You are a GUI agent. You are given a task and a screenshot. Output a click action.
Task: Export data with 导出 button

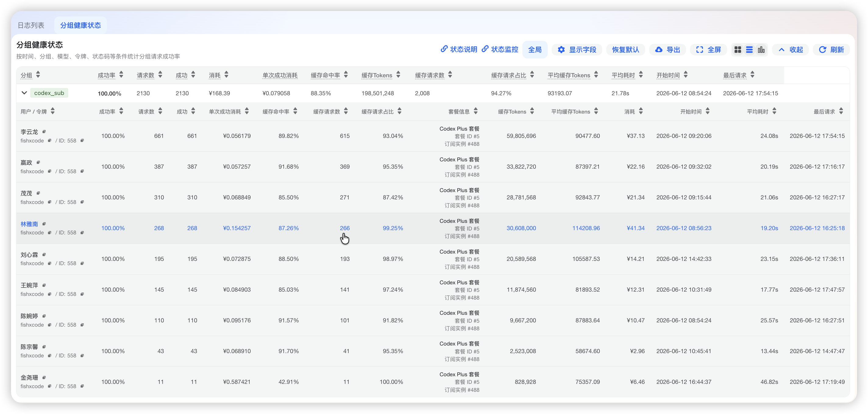[x=667, y=50]
